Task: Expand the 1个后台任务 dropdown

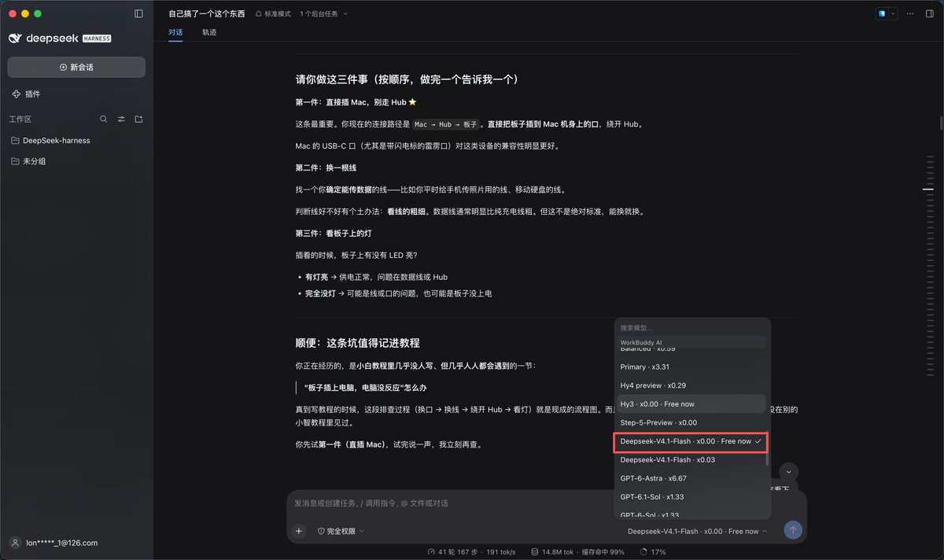Action: click(323, 13)
